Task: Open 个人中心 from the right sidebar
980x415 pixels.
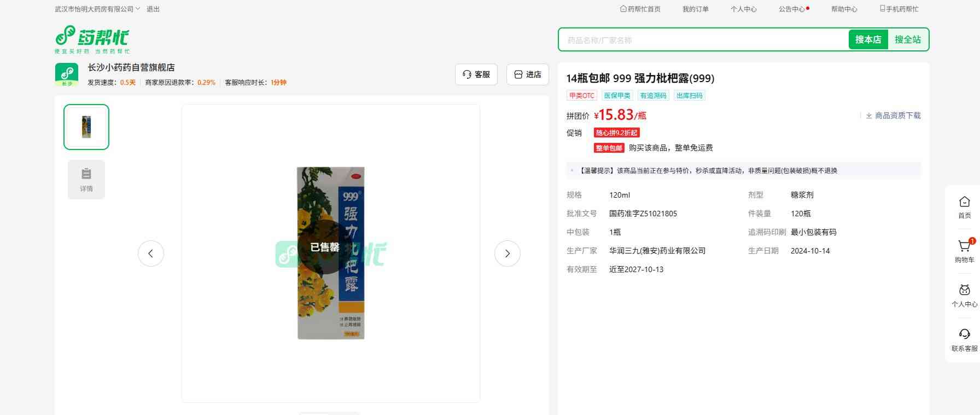Action: (x=964, y=291)
